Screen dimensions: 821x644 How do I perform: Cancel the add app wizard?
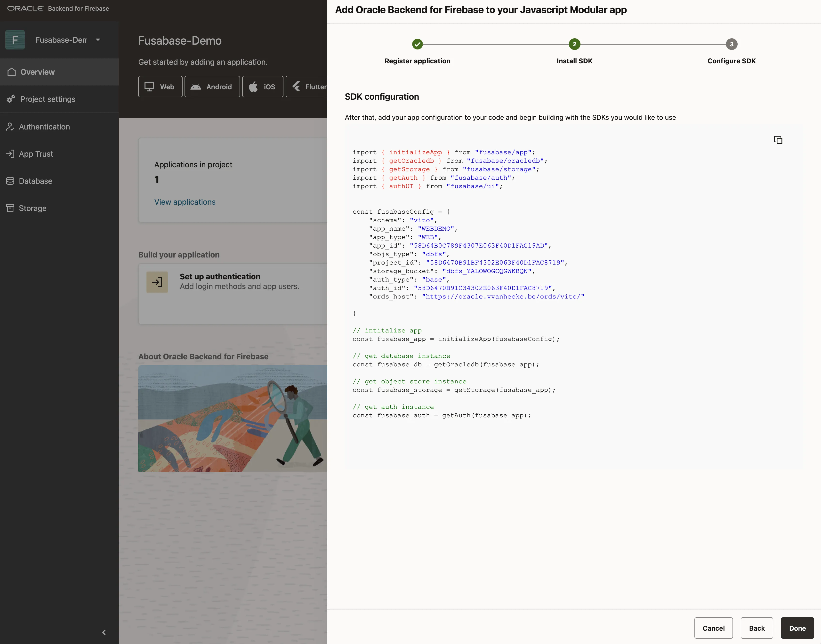coord(714,628)
